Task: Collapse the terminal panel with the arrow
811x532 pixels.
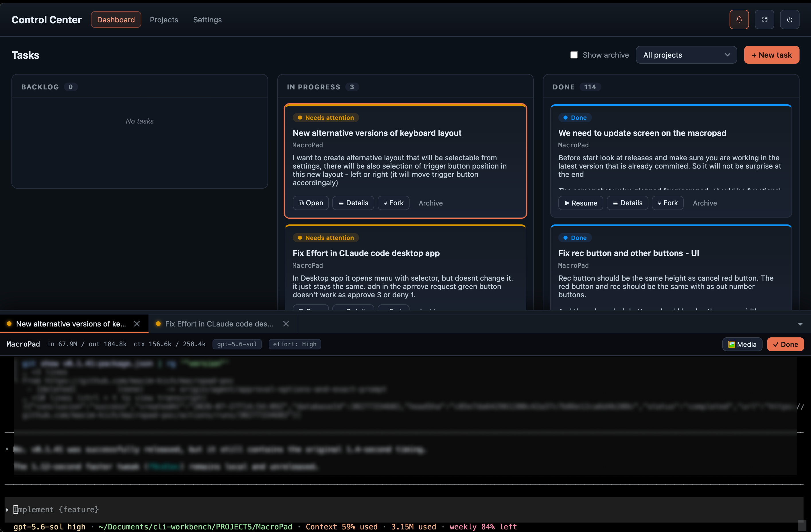Action: [800, 324]
